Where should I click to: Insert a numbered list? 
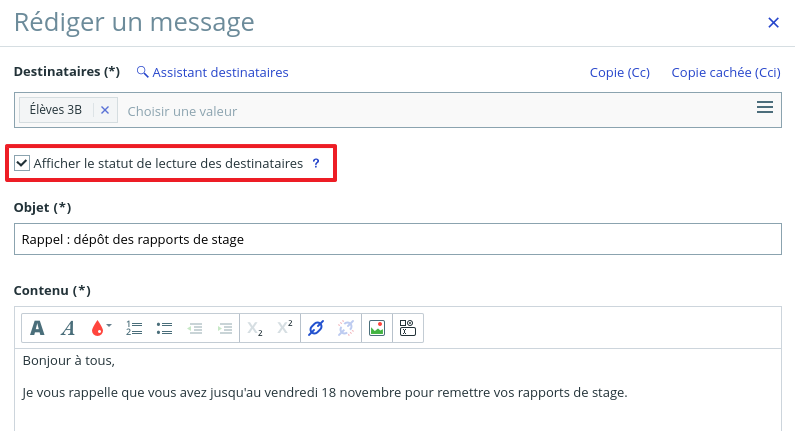coord(135,328)
